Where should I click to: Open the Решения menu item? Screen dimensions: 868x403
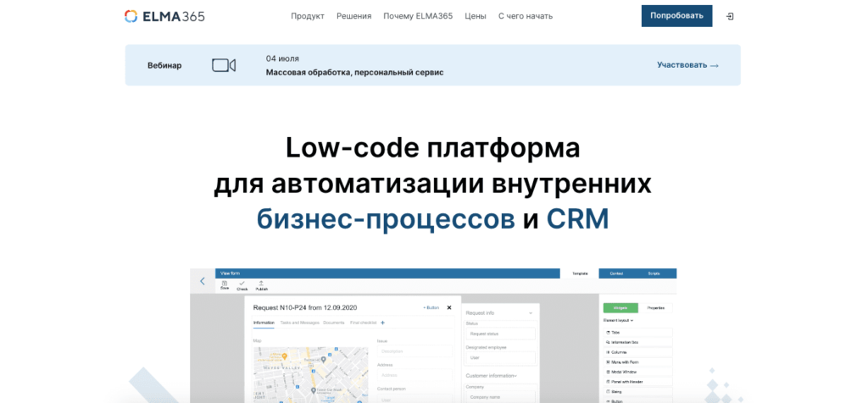353,16
